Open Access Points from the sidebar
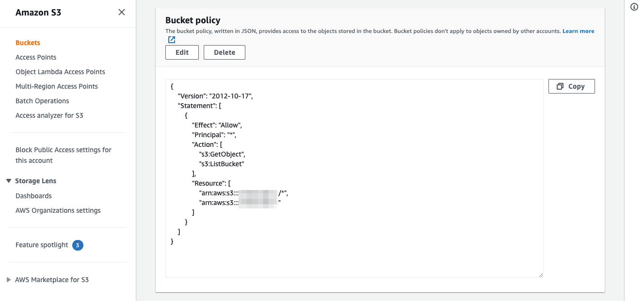Image resolution: width=644 pixels, height=301 pixels. coord(35,57)
